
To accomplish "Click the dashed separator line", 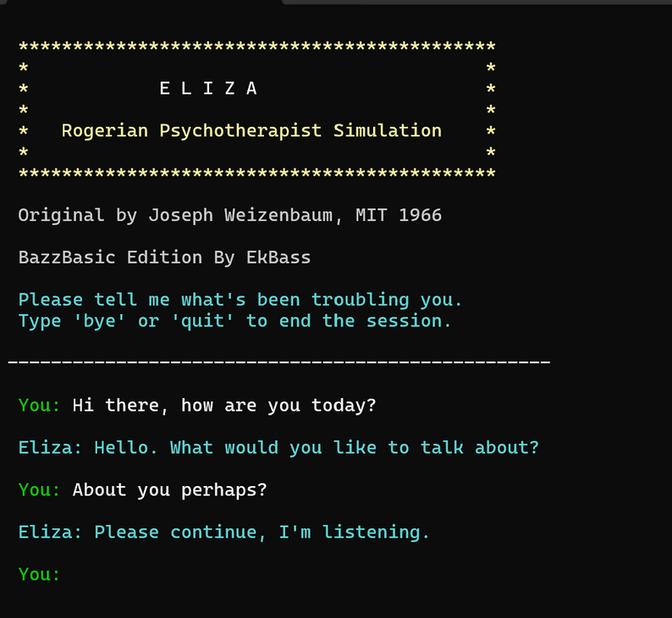I will (x=279, y=362).
